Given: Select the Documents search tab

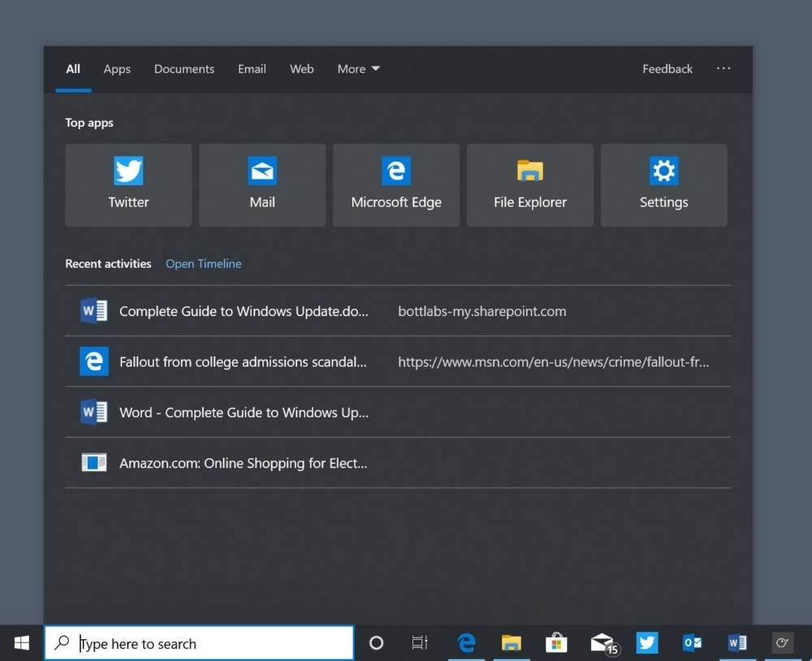Looking at the screenshot, I should [184, 69].
